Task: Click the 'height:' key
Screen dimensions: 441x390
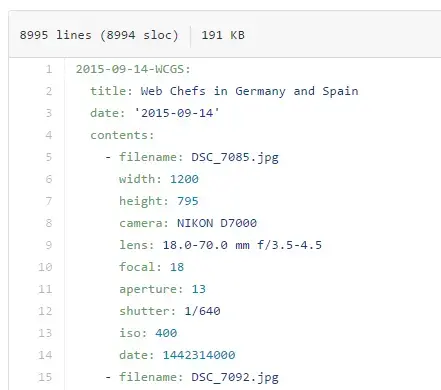Action: coord(144,202)
